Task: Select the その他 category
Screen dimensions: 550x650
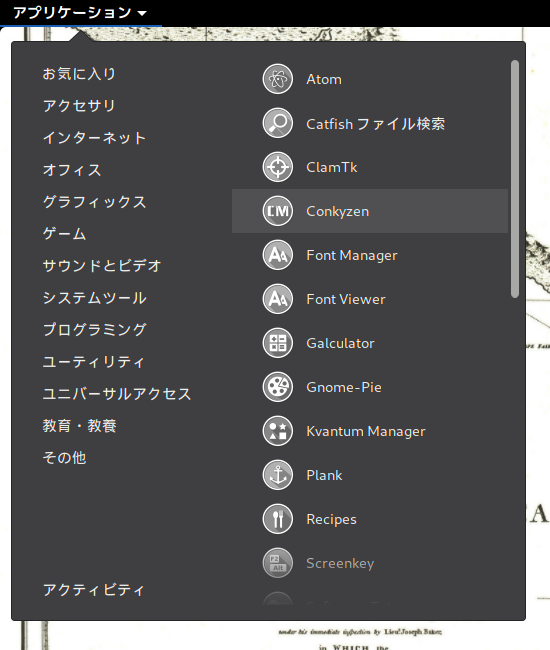Action: (64, 458)
